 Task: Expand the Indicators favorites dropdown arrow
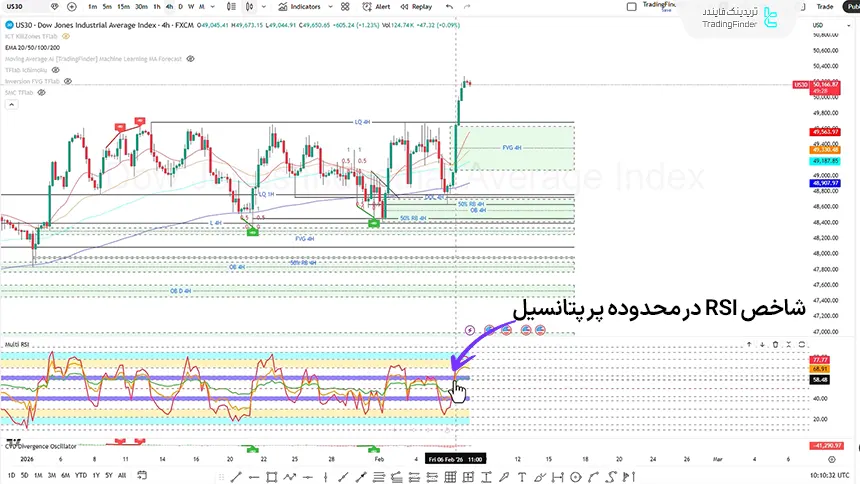click(330, 7)
